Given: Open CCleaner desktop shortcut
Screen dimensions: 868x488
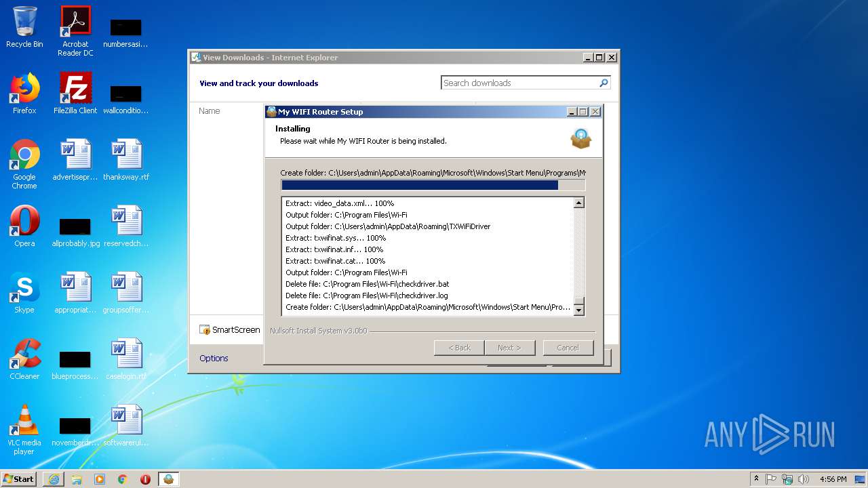Looking at the screenshot, I should pos(24,359).
